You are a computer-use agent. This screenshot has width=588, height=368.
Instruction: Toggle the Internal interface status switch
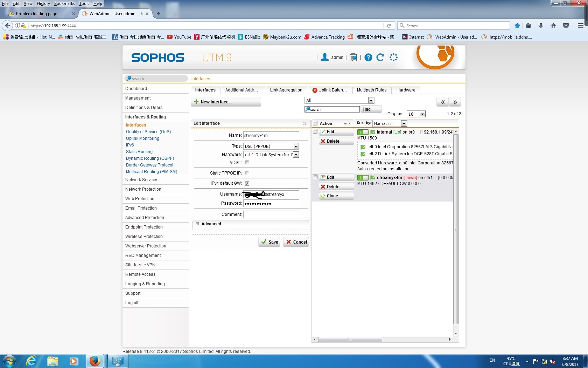coord(363,132)
